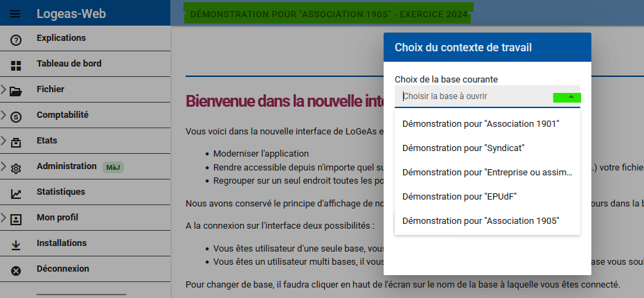Click the Fichier open-folder icon

(17, 91)
